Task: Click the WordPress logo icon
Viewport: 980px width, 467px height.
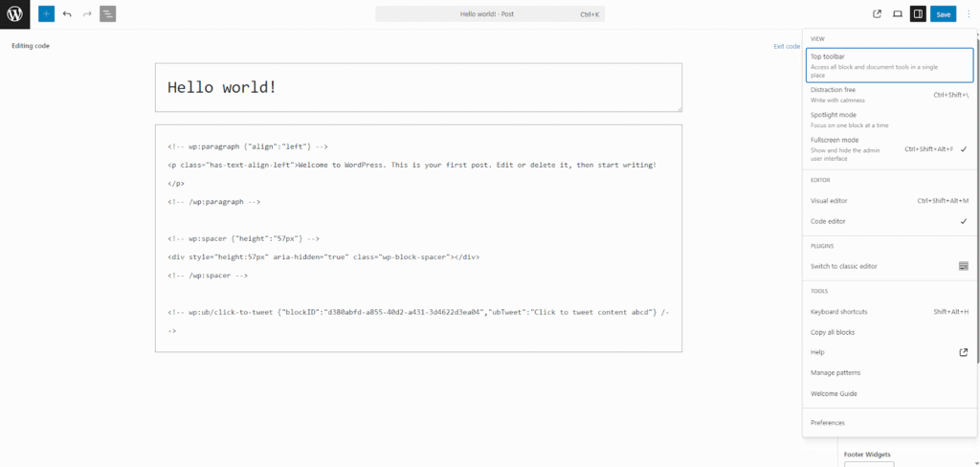Action: [x=15, y=14]
